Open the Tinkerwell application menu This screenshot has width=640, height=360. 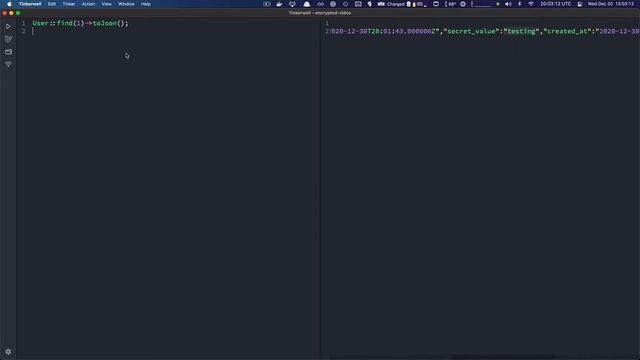[30, 4]
